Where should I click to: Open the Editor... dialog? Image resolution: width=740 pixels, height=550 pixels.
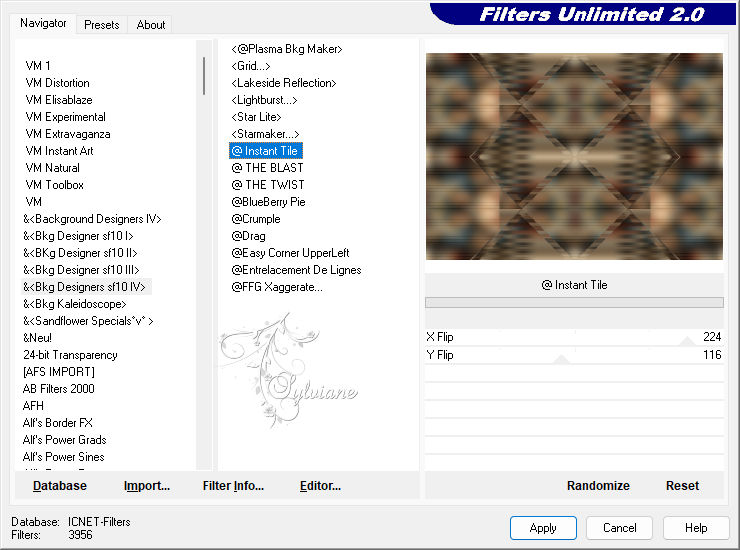click(320, 485)
